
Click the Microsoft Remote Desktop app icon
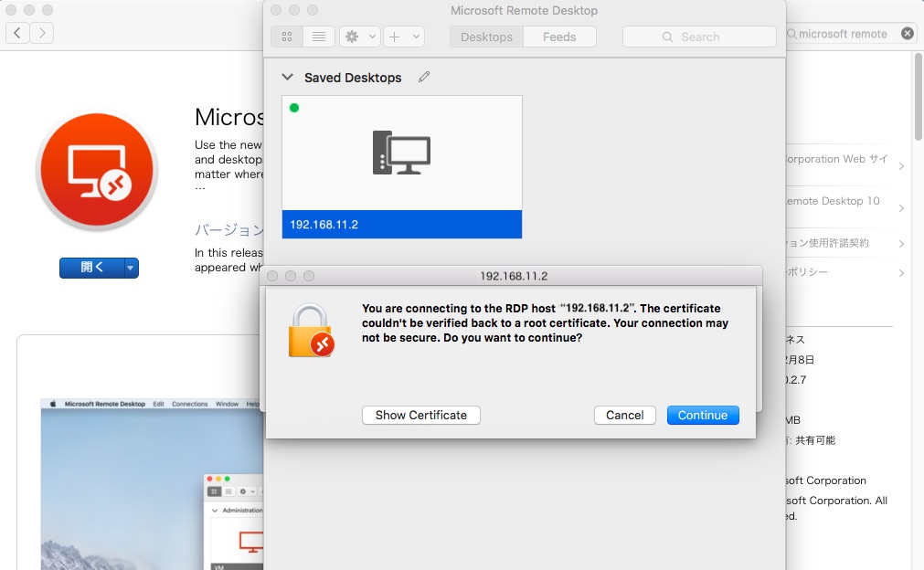point(97,173)
